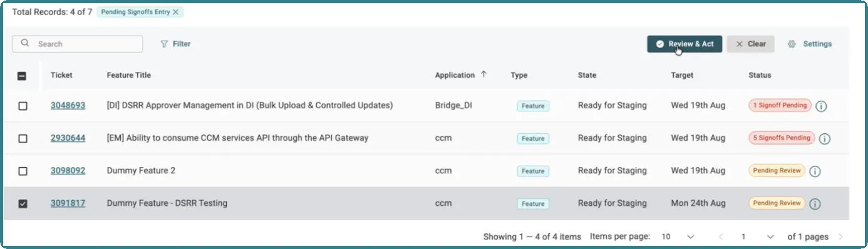The image size is (868, 249).
Task: Click the Mon 24th Aug target date
Action: 698,203
